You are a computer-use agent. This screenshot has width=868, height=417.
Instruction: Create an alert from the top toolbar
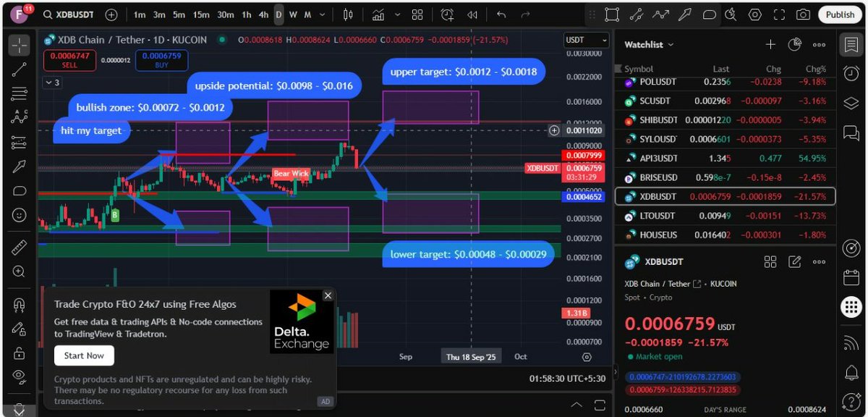coord(447,14)
